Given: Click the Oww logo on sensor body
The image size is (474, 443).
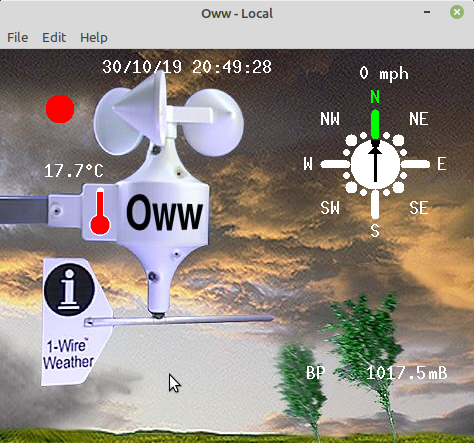Looking at the screenshot, I should click(x=165, y=213).
